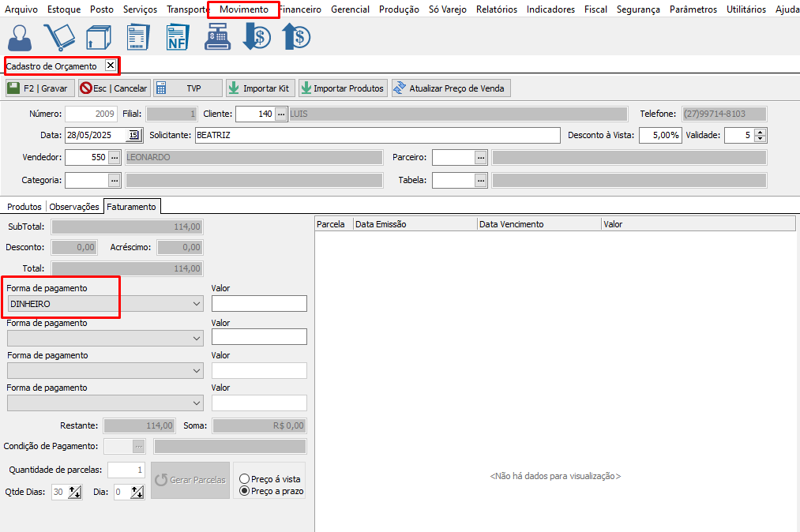Open the second Forma de pagamento dropdown
Screen dimensions: 800x532
197,338
